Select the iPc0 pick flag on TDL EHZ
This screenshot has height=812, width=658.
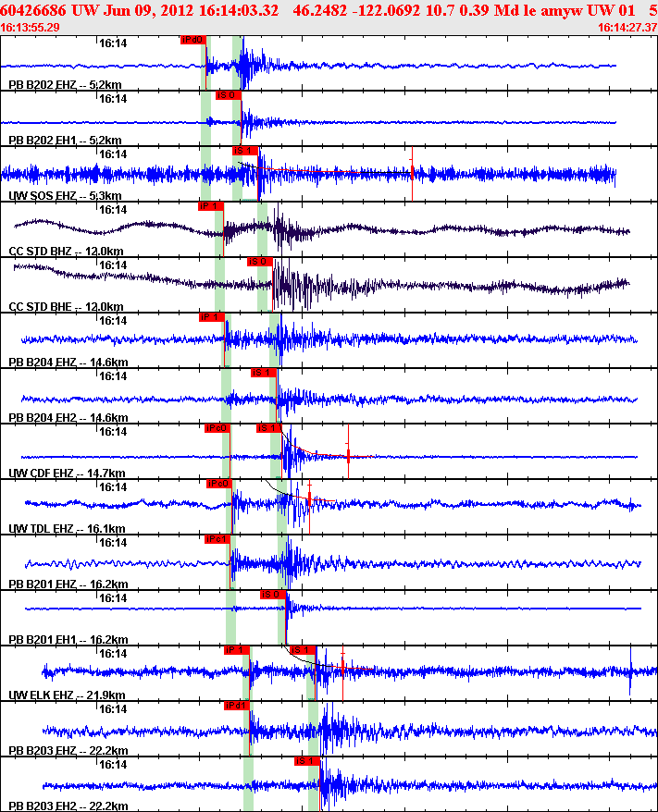218,484
